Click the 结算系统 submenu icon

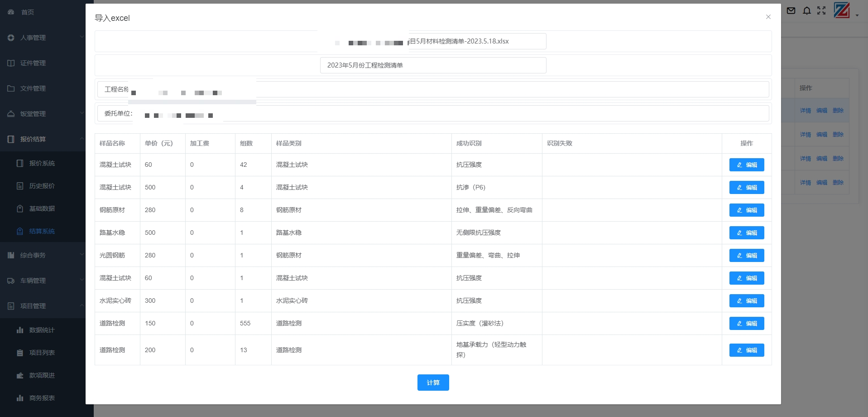[20, 231]
